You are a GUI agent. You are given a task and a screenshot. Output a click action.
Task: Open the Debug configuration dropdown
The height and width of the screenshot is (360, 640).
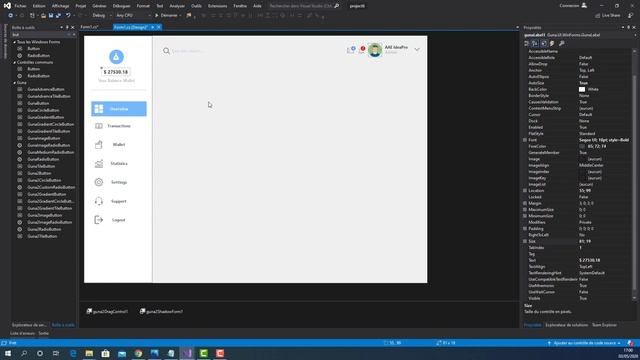coord(102,16)
